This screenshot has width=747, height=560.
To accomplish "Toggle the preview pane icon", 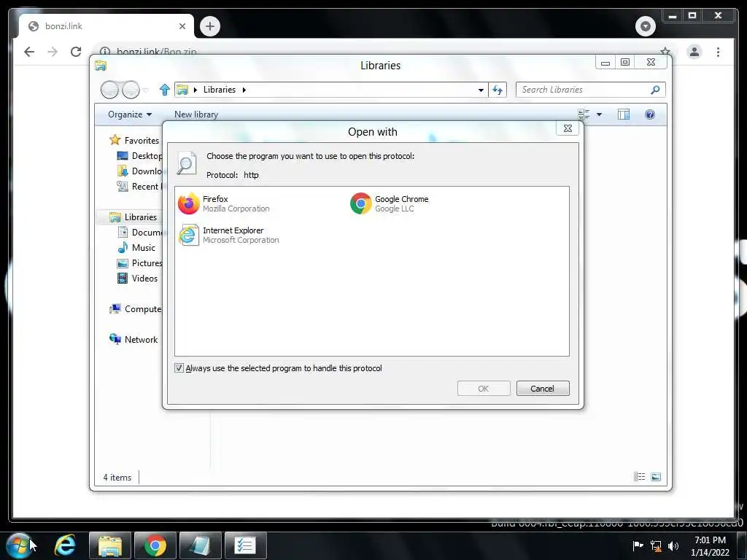I will (624, 114).
